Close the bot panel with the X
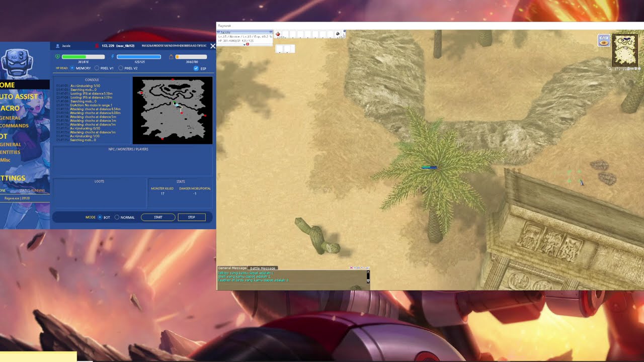The width and height of the screenshot is (644, 362). pyautogui.click(x=212, y=46)
